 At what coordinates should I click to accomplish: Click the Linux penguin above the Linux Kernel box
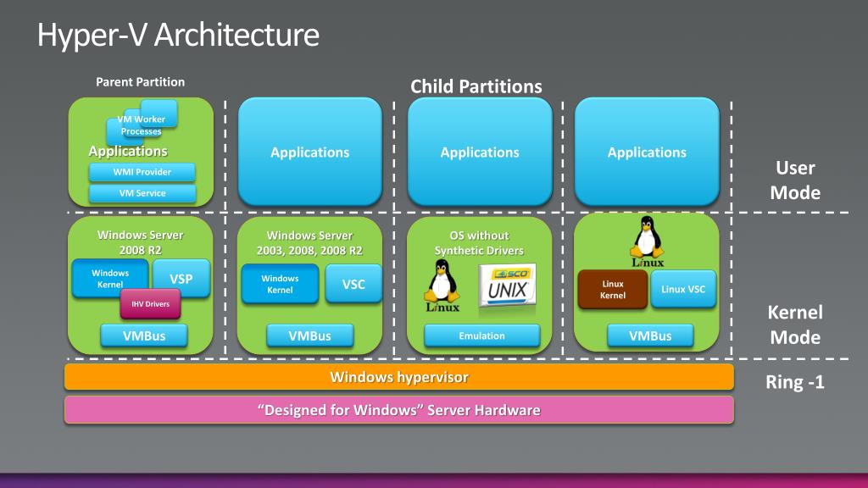click(647, 241)
